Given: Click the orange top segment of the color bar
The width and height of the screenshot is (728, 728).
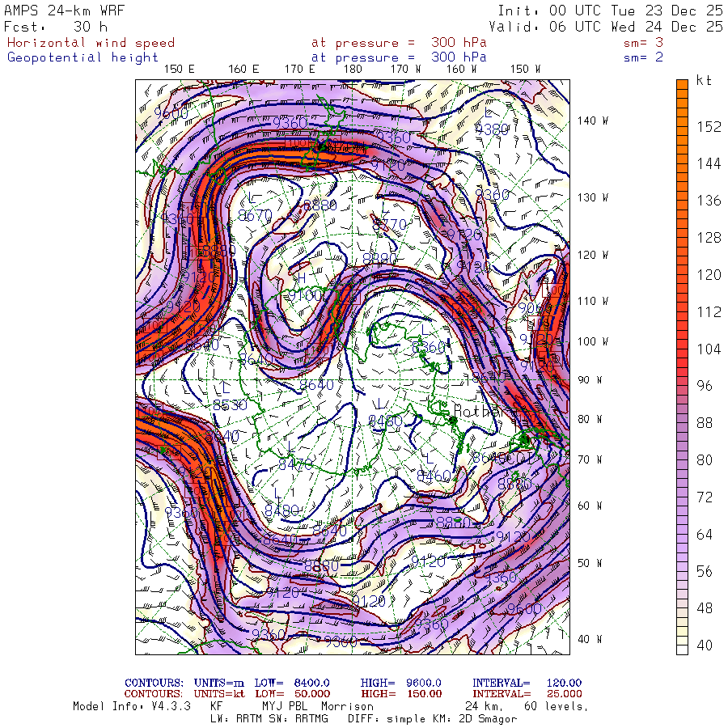Looking at the screenshot, I should pos(682,84).
